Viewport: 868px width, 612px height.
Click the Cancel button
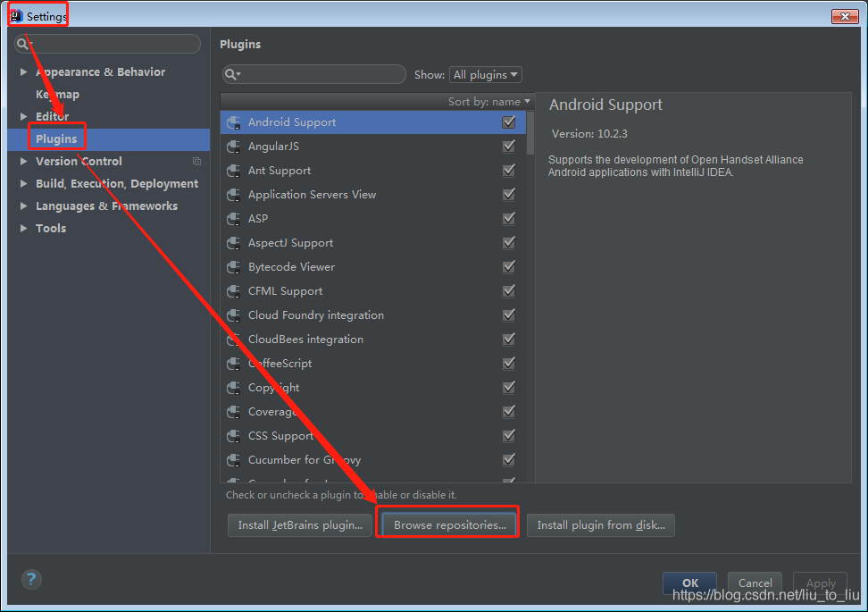[755, 583]
